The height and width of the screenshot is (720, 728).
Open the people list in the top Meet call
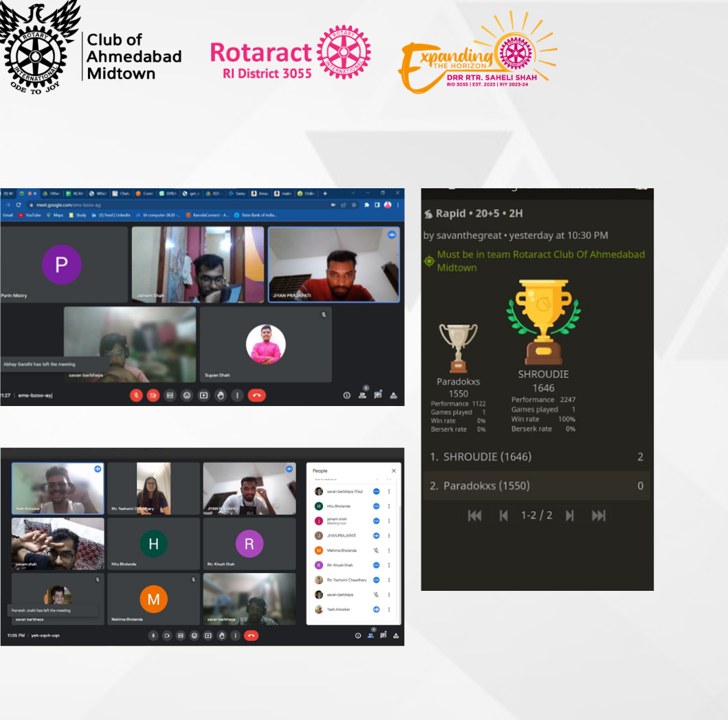pos(362,395)
